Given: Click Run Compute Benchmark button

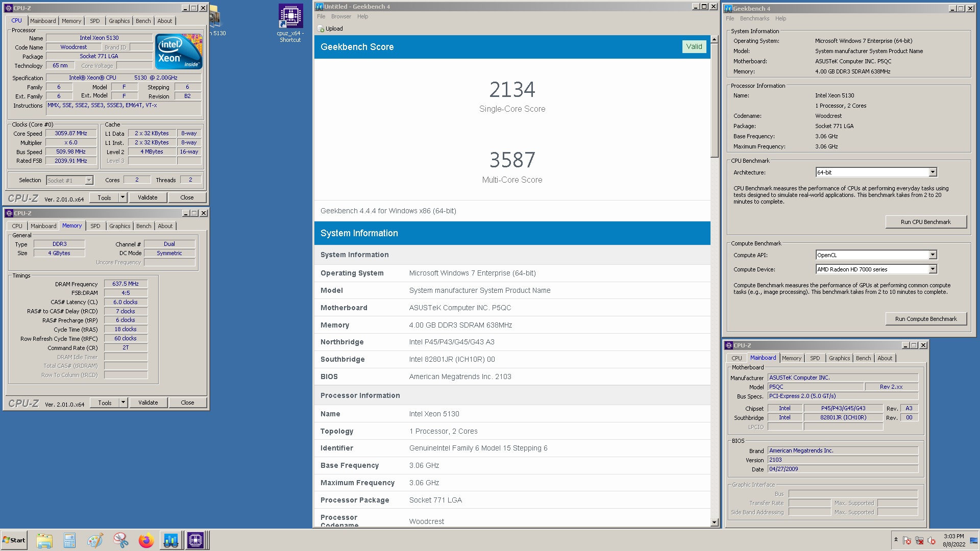Looking at the screenshot, I should tap(926, 319).
